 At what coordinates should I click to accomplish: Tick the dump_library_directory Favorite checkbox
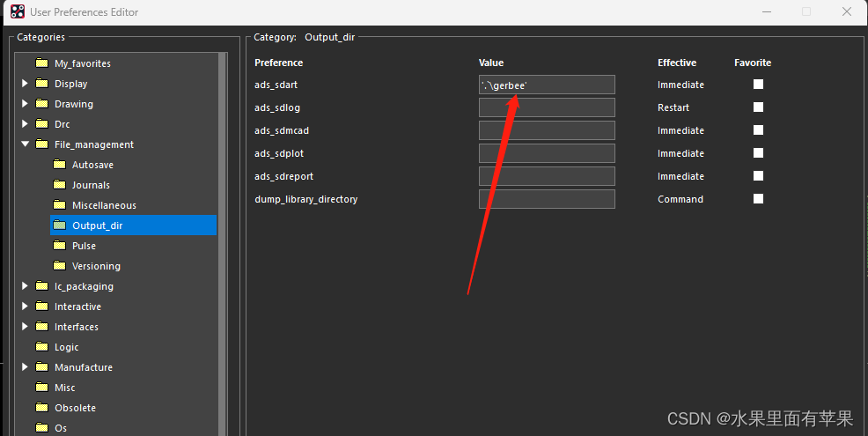(758, 199)
